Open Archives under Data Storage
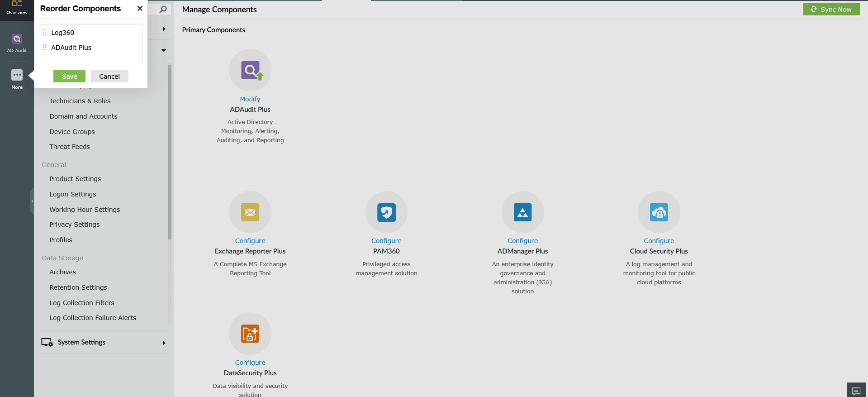Image resolution: width=868 pixels, height=397 pixels. tap(62, 272)
